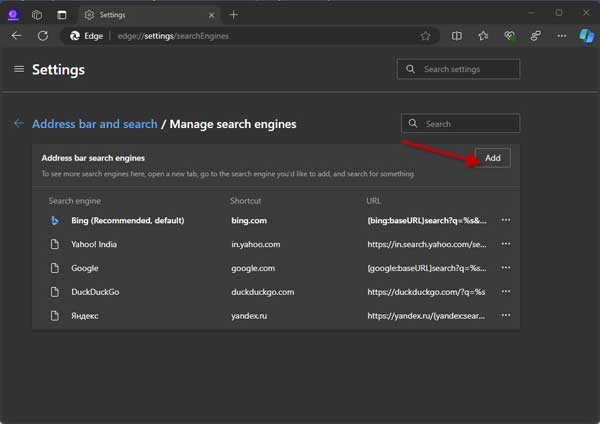The image size is (600, 424).
Task: Open more actions for DuckDuckGo row
Action: click(506, 292)
